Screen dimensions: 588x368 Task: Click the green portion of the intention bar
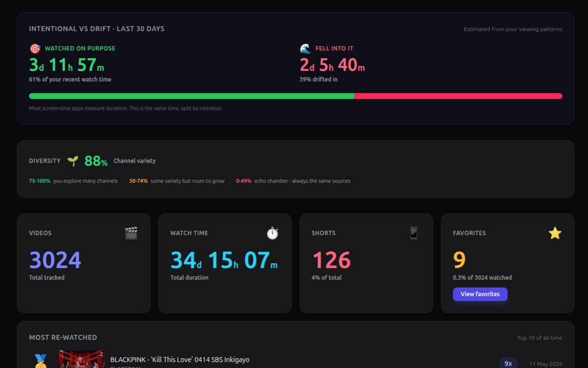coord(192,96)
